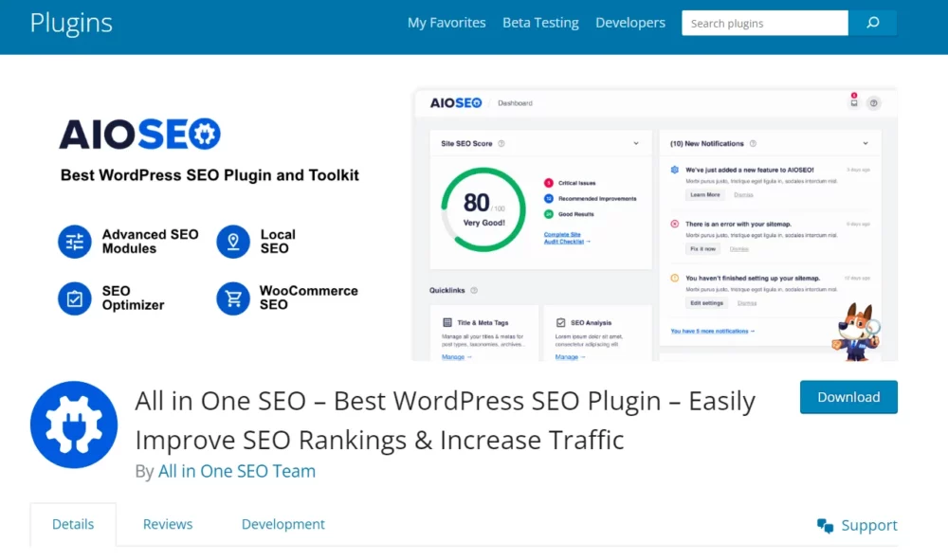948x560 pixels.
Task: Click into the Search plugins field
Action: click(x=765, y=23)
